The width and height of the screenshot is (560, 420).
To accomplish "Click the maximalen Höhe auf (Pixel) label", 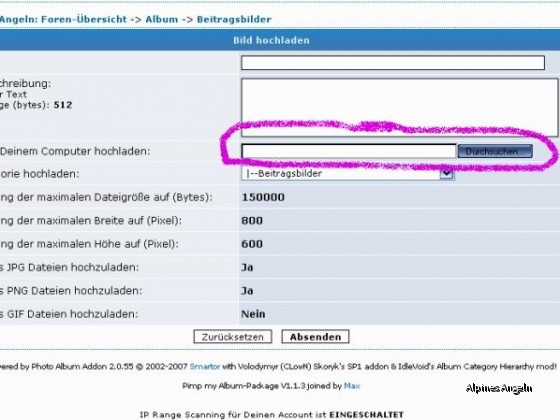I will (89, 244).
